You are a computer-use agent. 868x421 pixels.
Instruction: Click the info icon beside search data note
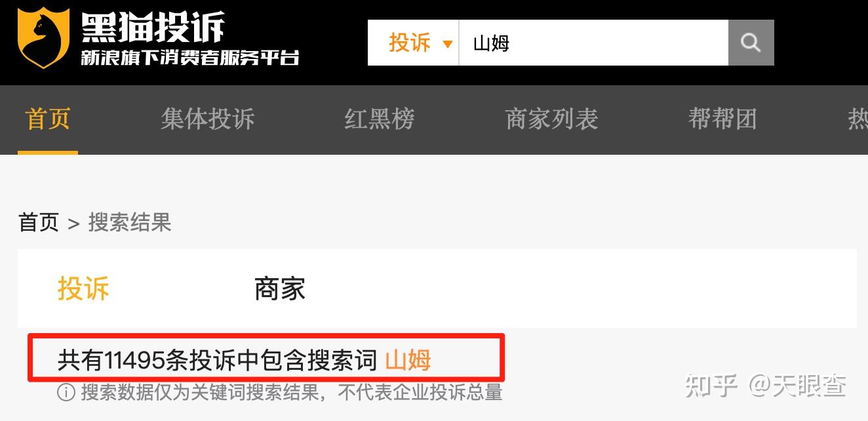[x=66, y=393]
